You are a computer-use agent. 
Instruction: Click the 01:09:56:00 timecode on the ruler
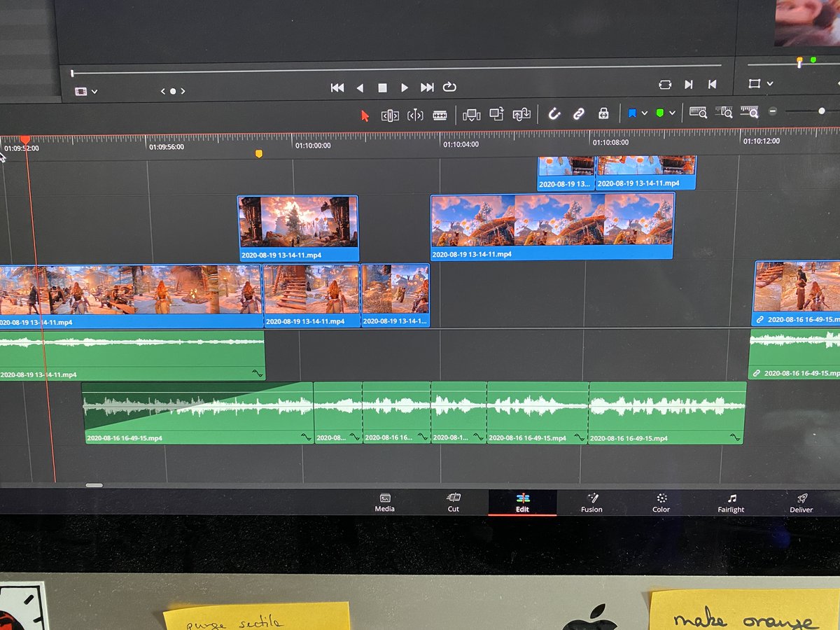tap(166, 147)
